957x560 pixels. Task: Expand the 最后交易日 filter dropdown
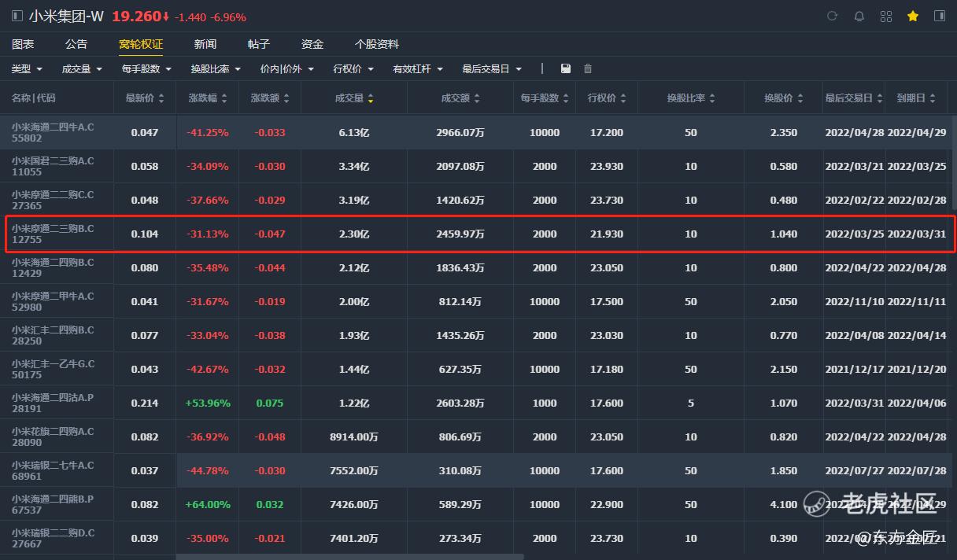492,69
